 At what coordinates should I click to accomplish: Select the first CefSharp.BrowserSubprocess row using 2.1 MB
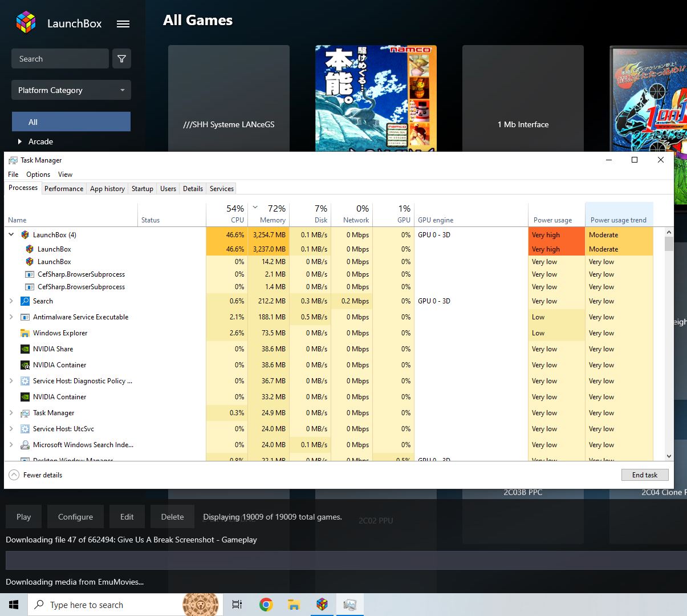(x=328, y=274)
